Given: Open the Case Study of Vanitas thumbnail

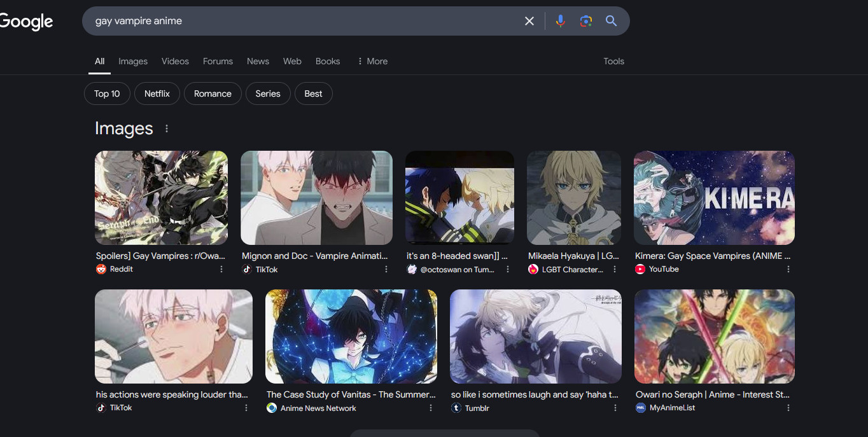Looking at the screenshot, I should tap(351, 336).
